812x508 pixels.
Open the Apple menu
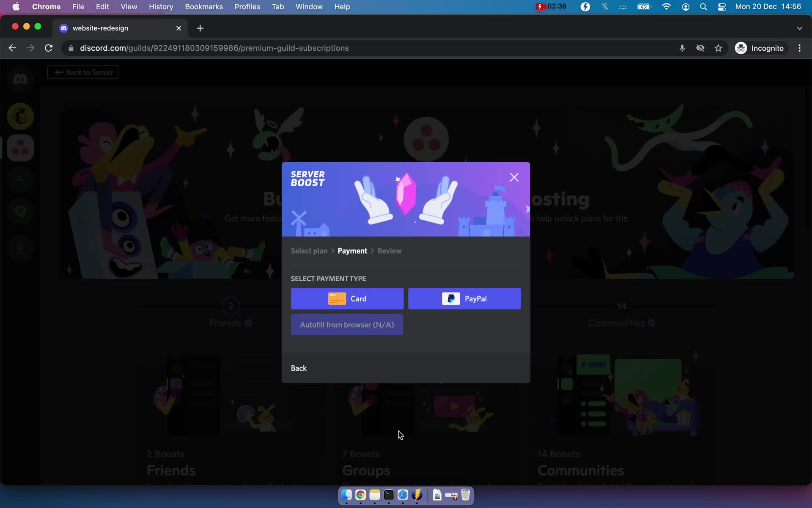pyautogui.click(x=16, y=7)
